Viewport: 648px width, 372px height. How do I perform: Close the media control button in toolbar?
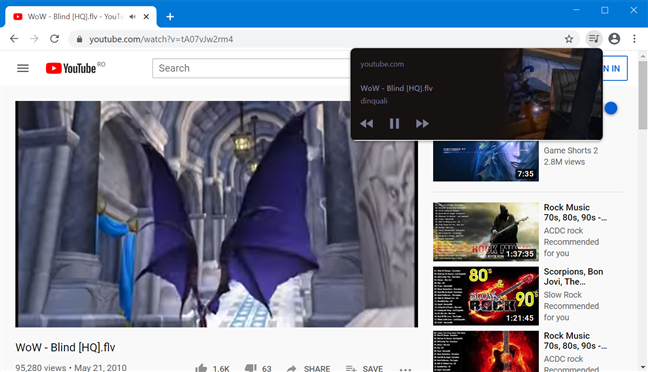click(594, 38)
